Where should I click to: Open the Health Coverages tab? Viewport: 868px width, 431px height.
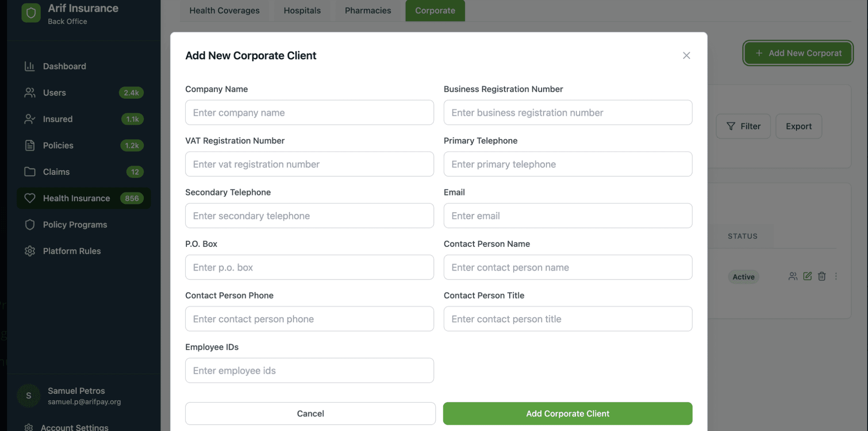coord(224,11)
